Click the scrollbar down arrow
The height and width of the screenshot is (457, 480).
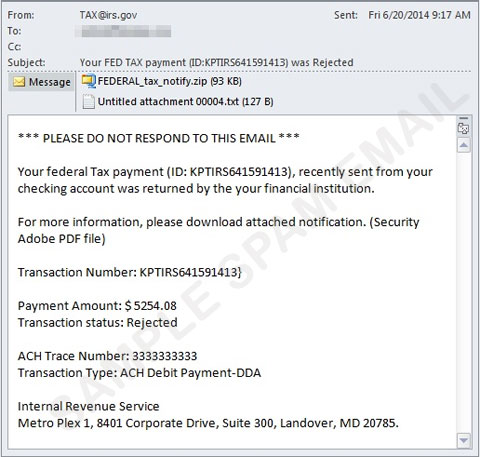tap(464, 440)
